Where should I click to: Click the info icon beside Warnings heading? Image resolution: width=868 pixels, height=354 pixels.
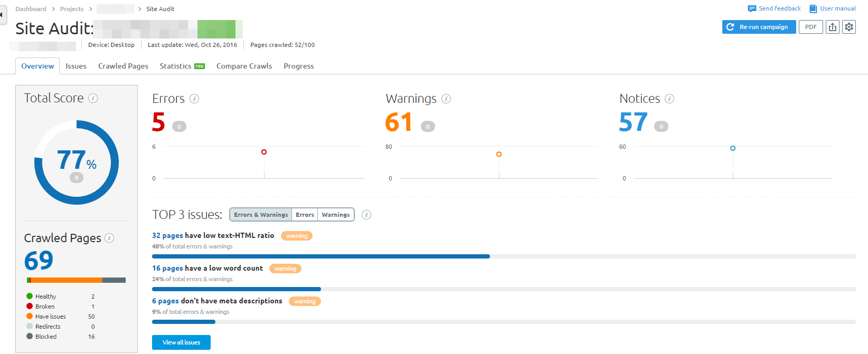pyautogui.click(x=446, y=99)
